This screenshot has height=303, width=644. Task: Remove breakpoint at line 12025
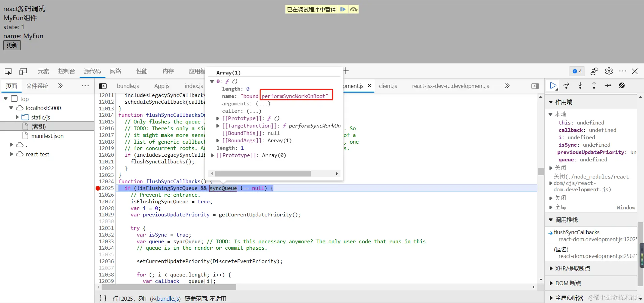click(x=98, y=188)
